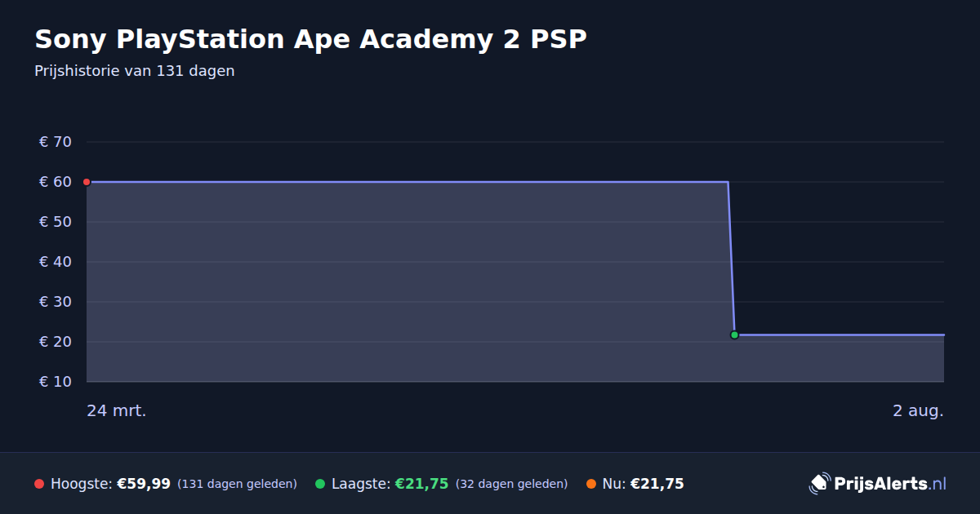Click the green Laagste legend dot
The width and height of the screenshot is (980, 514).
pyautogui.click(x=320, y=484)
